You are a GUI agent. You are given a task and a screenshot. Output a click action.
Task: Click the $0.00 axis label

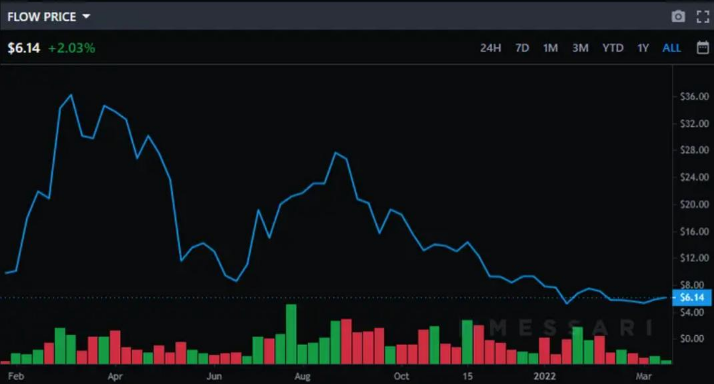tap(692, 338)
